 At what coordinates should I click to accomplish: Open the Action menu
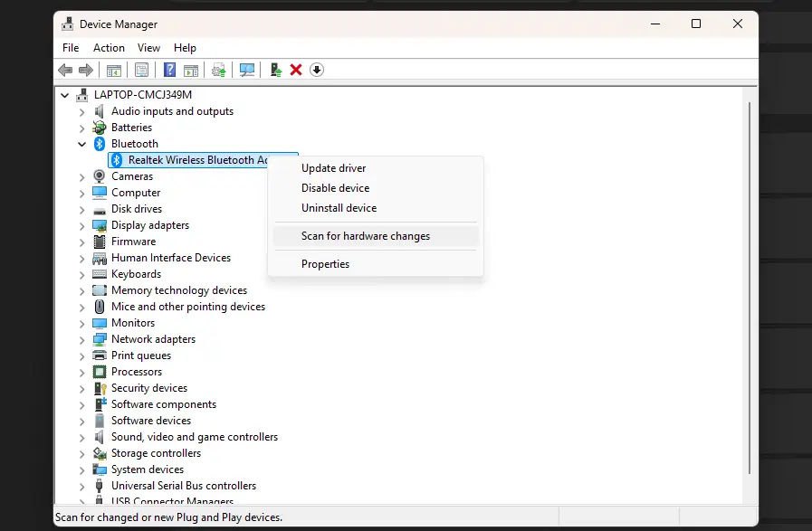click(x=109, y=47)
